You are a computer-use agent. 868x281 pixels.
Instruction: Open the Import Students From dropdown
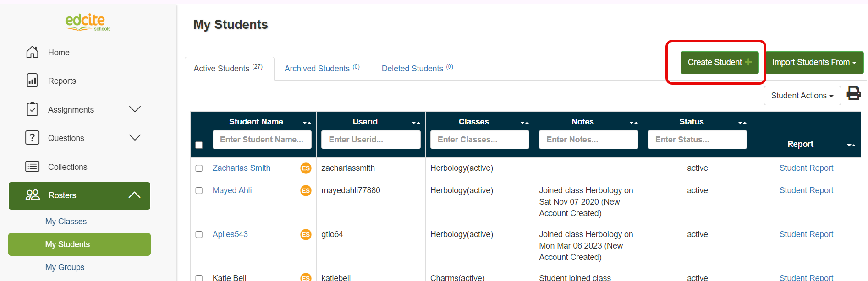point(814,62)
